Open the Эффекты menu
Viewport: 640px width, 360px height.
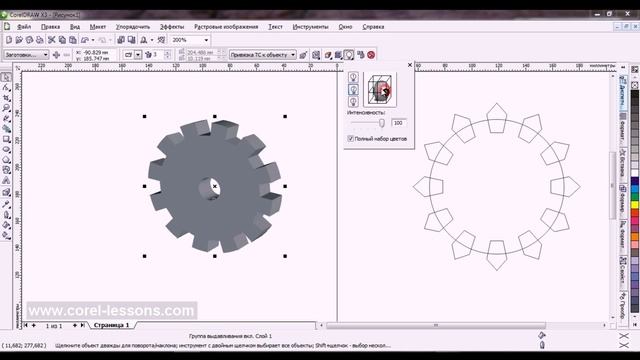172,27
